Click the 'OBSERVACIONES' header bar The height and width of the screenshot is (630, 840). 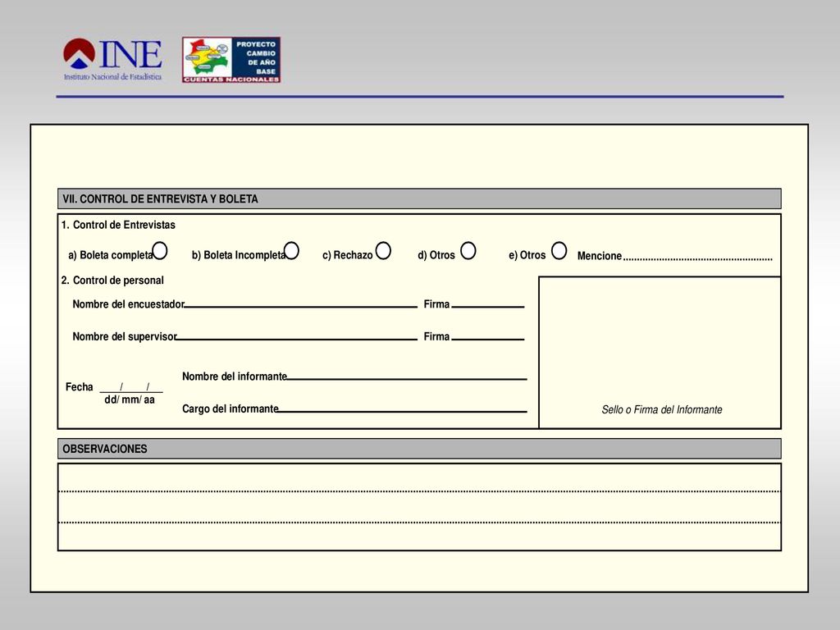click(419, 449)
